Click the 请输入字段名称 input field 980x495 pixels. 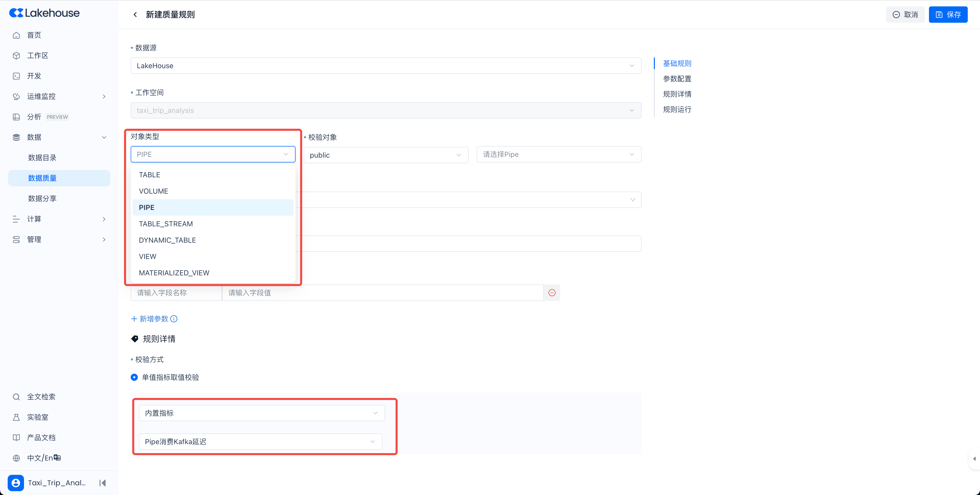click(x=176, y=292)
